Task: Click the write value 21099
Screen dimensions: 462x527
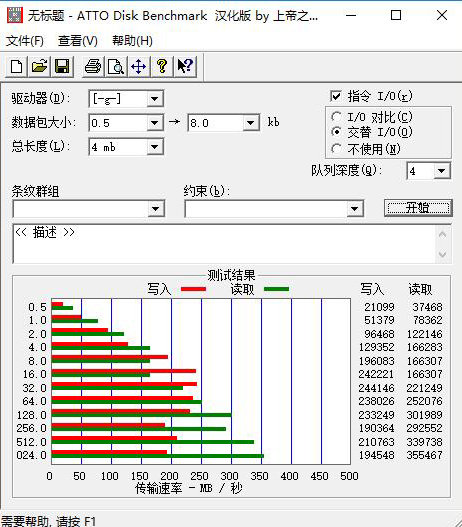Action: 379,307
